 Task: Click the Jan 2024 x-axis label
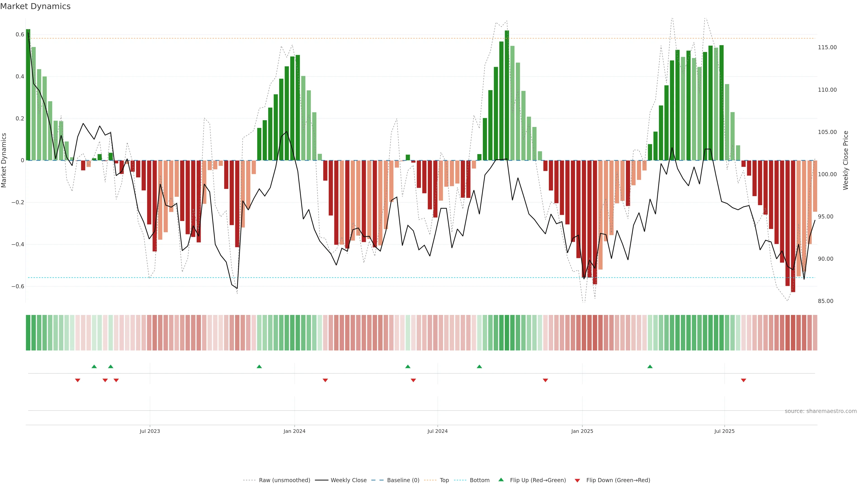(x=295, y=431)
